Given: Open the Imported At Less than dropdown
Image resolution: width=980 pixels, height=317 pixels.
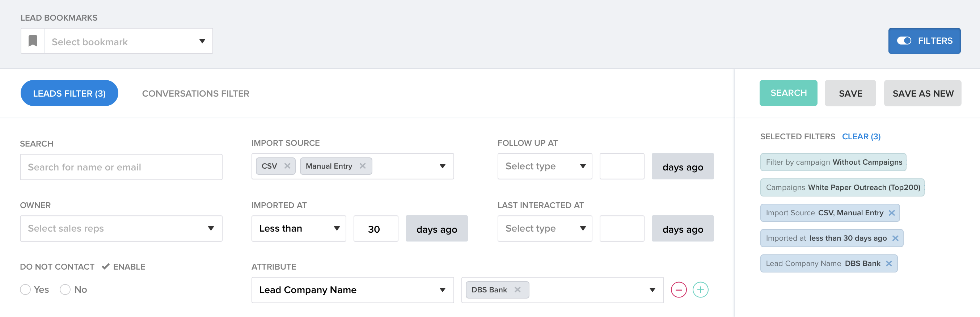Looking at the screenshot, I should click(x=299, y=228).
